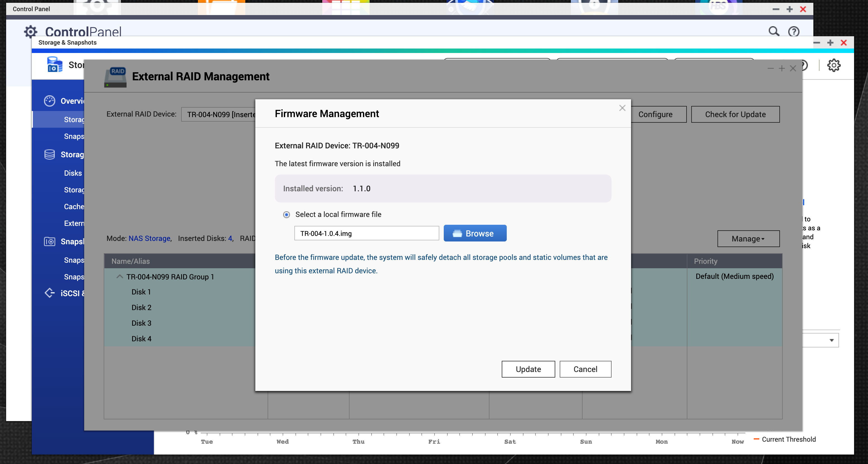
Task: Select Disk 1 in RAID group
Action: tap(141, 292)
